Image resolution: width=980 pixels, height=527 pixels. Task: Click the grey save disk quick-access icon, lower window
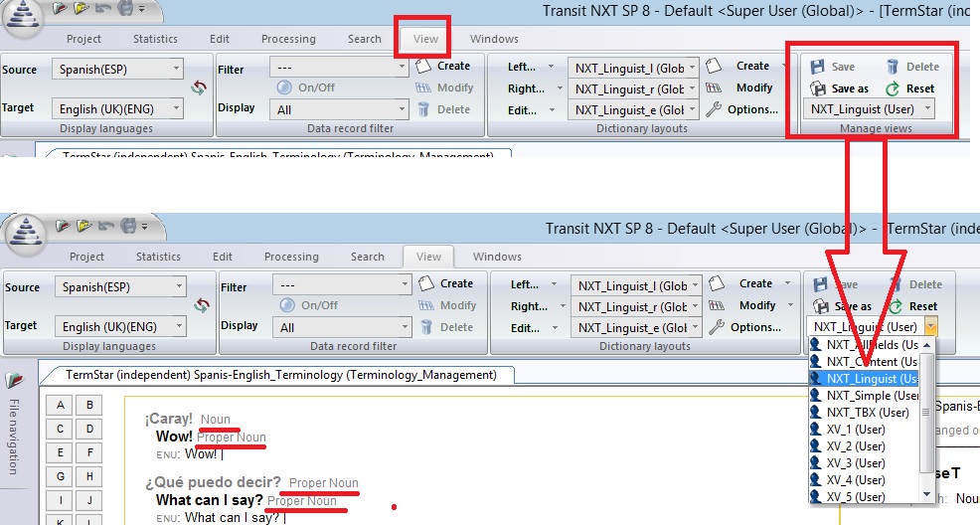pos(127,226)
